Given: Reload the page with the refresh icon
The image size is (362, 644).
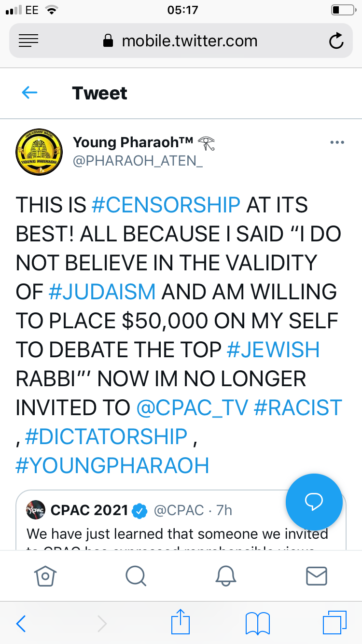Looking at the screenshot, I should click(x=336, y=41).
